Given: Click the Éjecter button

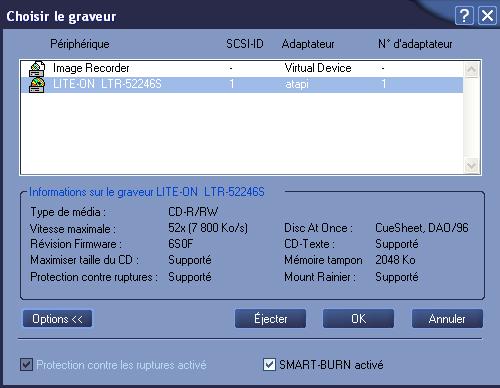Looking at the screenshot, I should click(x=270, y=319).
